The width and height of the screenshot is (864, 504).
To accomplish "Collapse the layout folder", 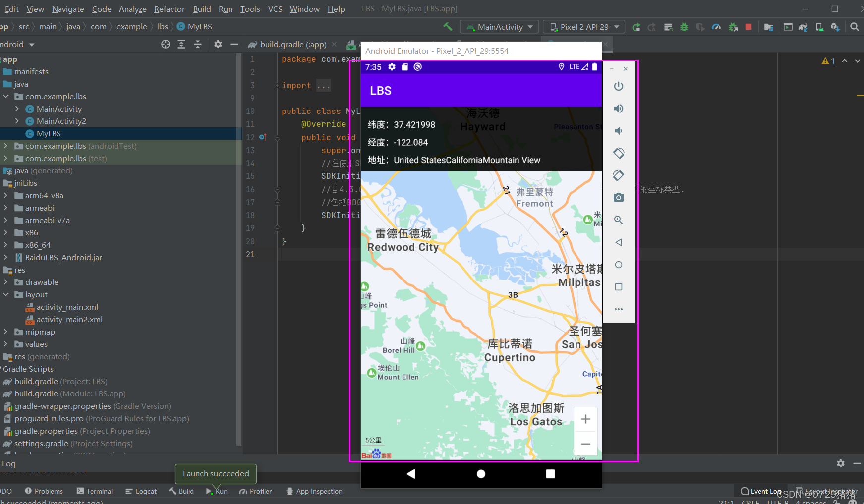I will point(6,294).
